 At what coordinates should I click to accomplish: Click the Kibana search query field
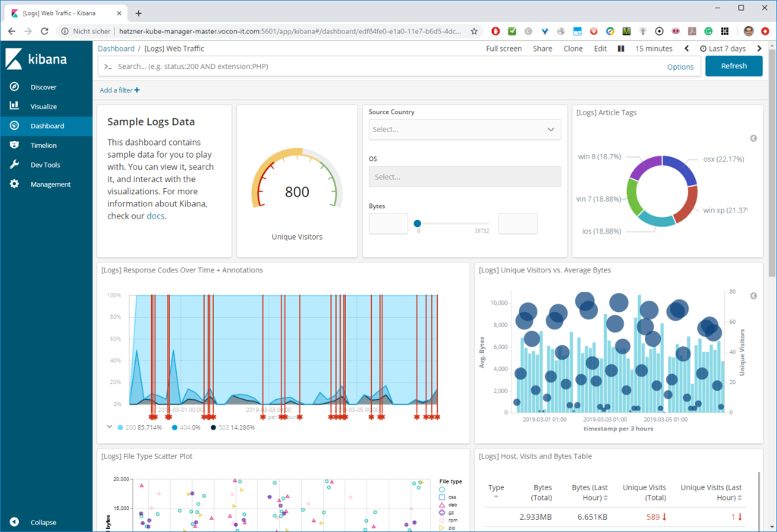(382, 67)
